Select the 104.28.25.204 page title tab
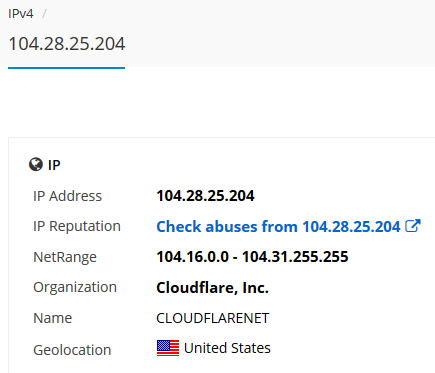This screenshot has width=435, height=373. 67,44
